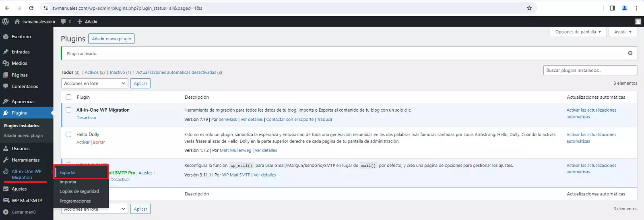View details for WP Mail SMTP

(x=265, y=175)
